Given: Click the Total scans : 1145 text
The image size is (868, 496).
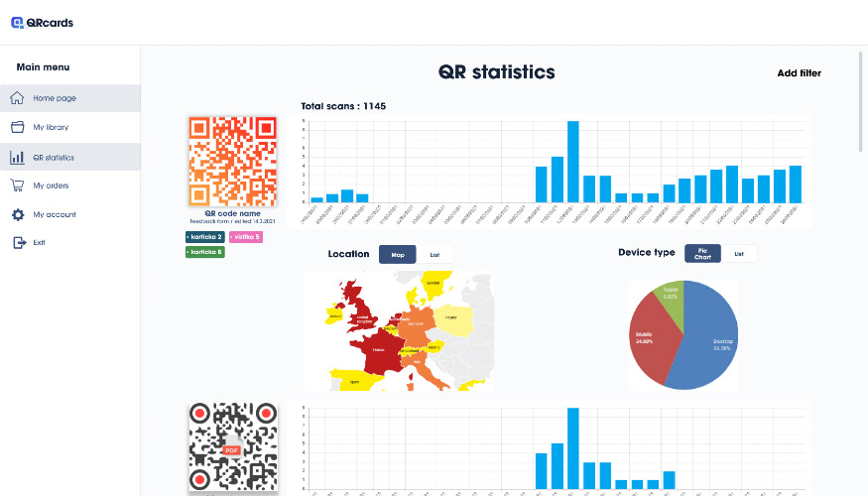Looking at the screenshot, I should 343,106.
